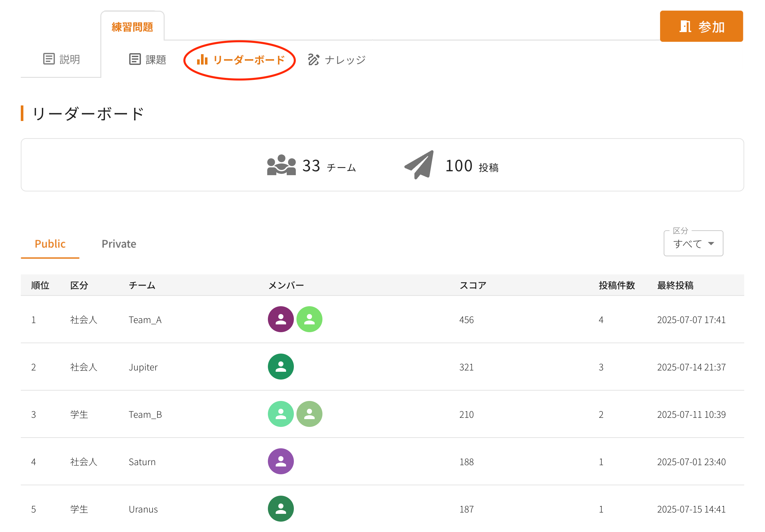Click the スコア column header
The image size is (765, 532).
click(472, 285)
